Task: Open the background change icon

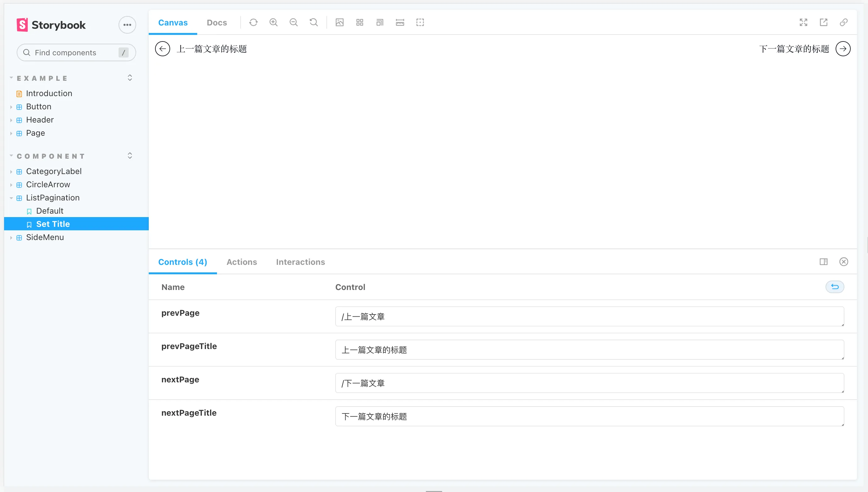Action: click(339, 22)
